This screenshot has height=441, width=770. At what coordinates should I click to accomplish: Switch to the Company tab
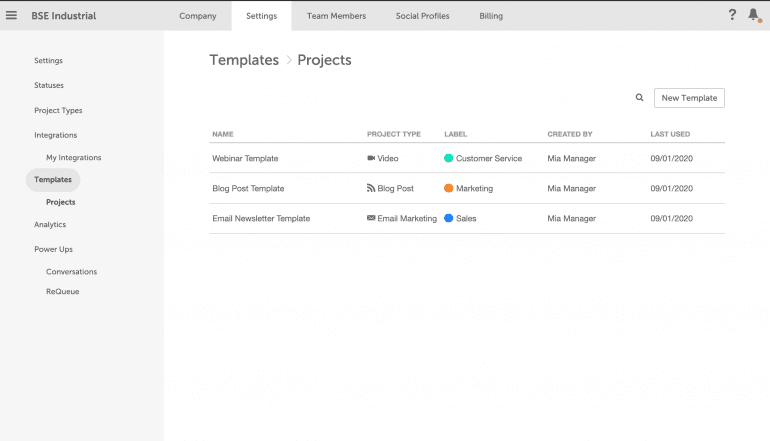point(197,16)
